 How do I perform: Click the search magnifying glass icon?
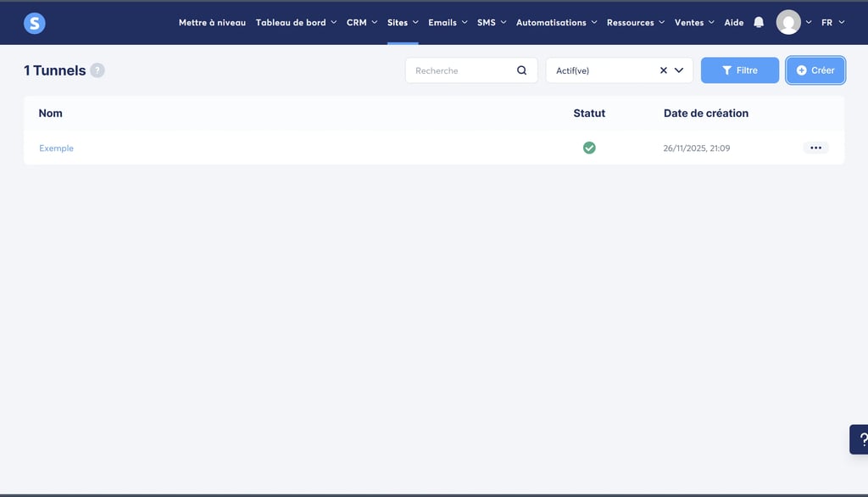(x=521, y=70)
